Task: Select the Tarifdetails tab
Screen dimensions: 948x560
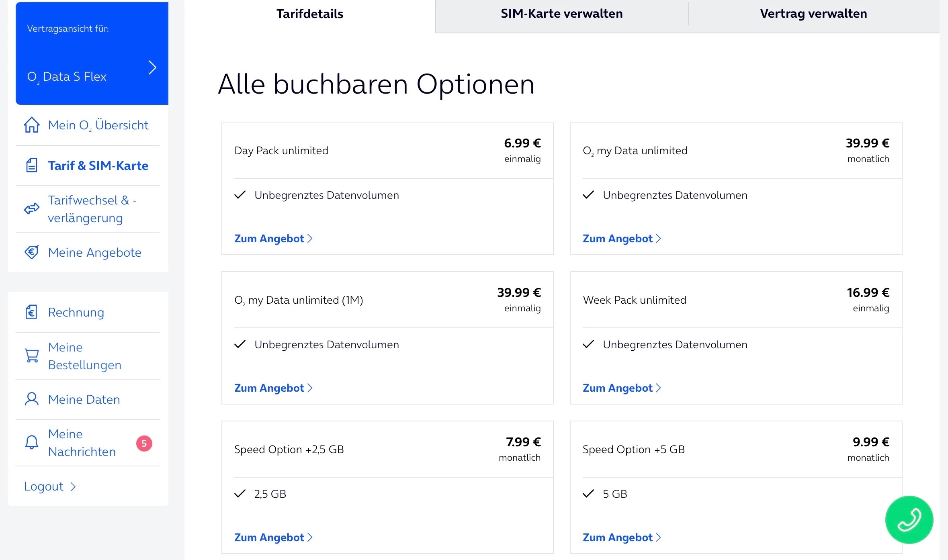Action: click(x=310, y=14)
